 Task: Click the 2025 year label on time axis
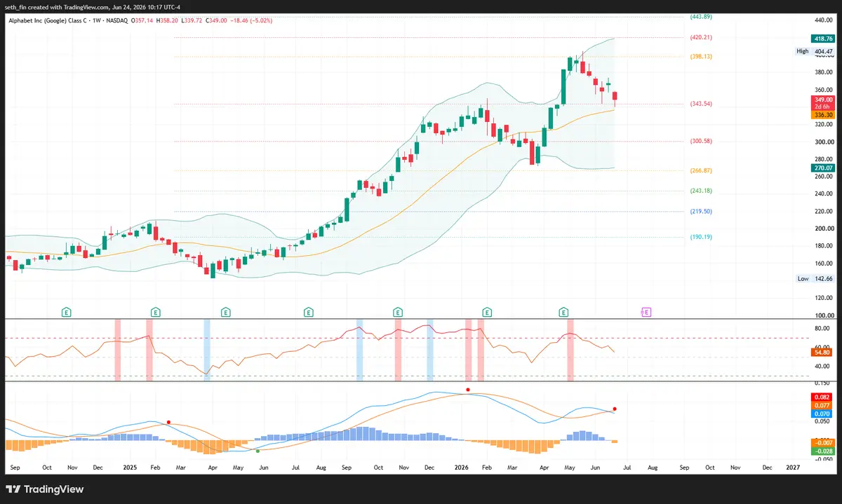point(128,466)
